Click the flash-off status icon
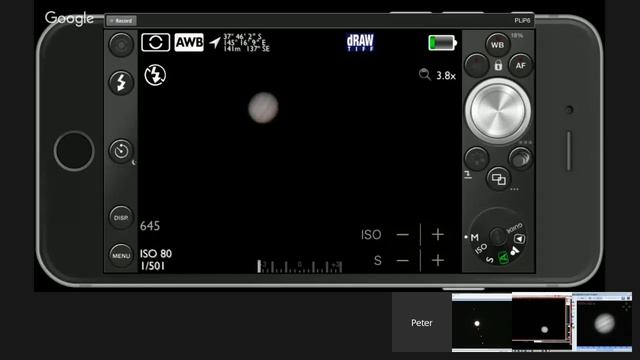Image resolution: width=640 pixels, height=360 pixels. (x=155, y=75)
